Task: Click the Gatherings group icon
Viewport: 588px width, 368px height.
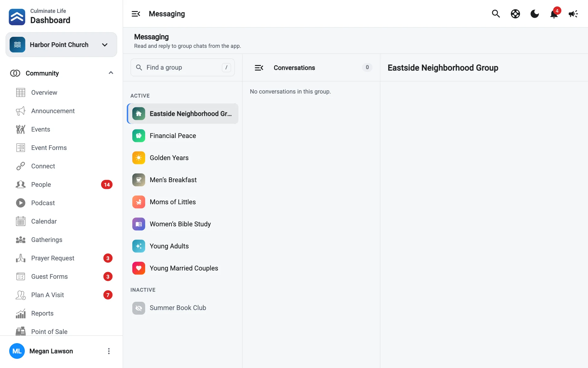Action: click(x=21, y=240)
